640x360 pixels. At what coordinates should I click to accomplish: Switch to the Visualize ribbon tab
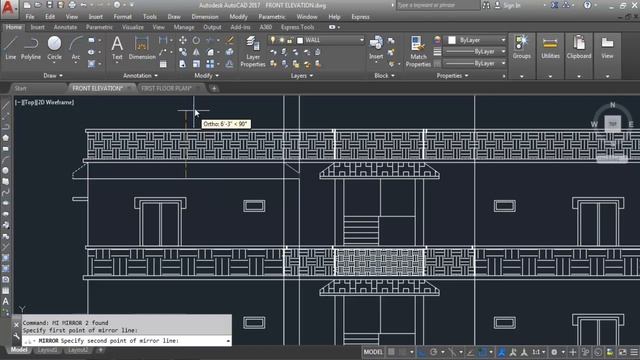click(x=133, y=27)
